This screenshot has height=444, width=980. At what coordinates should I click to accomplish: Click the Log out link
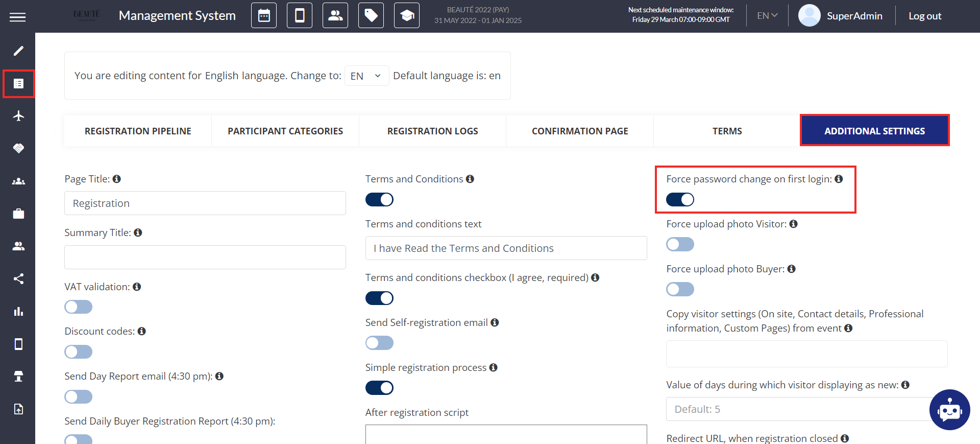point(925,16)
